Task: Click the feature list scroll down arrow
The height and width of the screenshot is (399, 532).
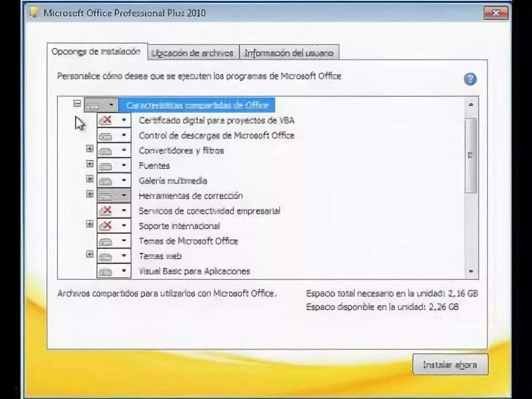Action: click(x=471, y=271)
